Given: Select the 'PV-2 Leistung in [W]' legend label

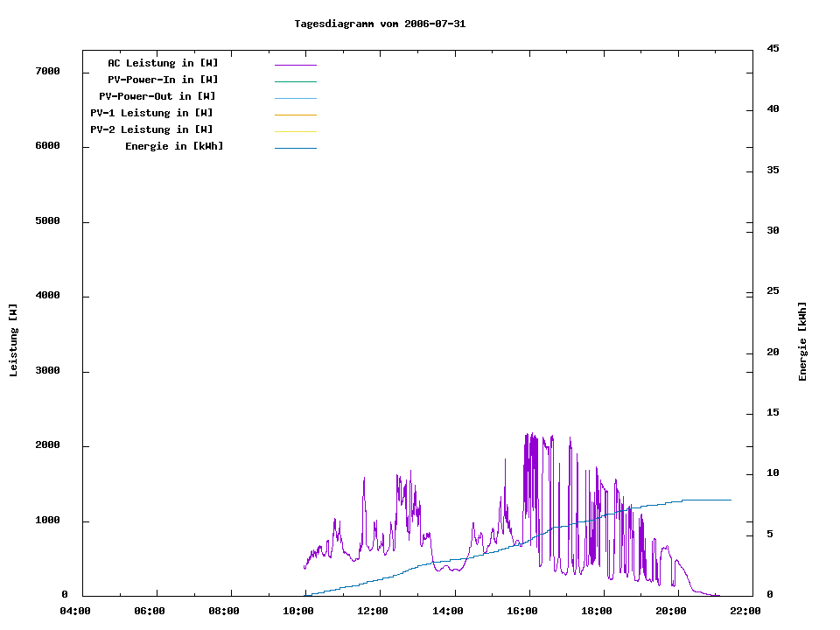Looking at the screenshot, I should (x=151, y=129).
